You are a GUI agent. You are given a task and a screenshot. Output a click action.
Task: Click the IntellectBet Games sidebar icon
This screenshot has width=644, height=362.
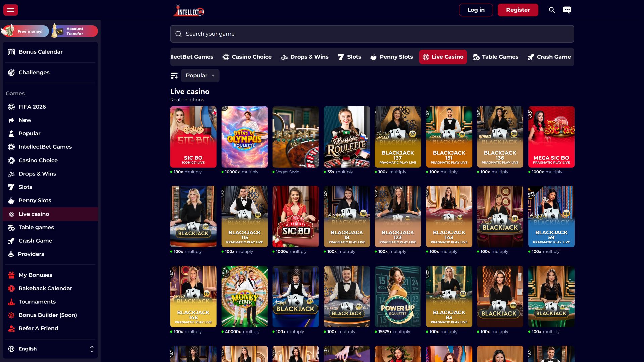[11, 147]
